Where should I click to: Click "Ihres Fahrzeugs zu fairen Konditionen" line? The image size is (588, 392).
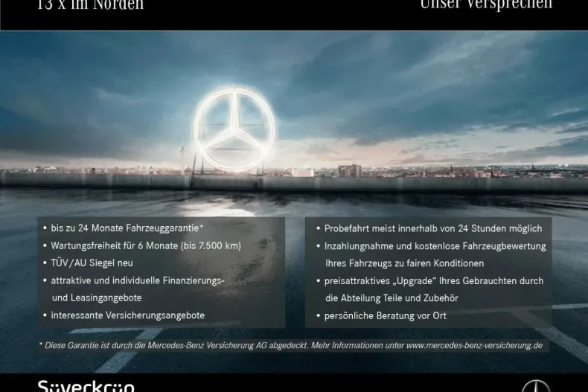tap(404, 263)
